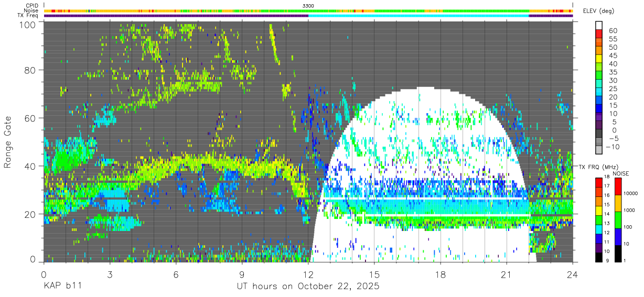Click the red top swatch of the TX FRQ bar
This screenshot has height=297, width=644.
point(599,182)
